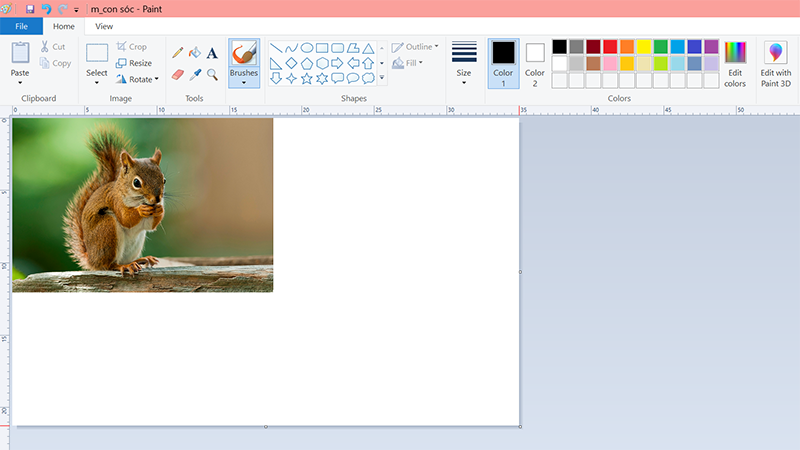
Task: Select the Eraser tool
Action: tap(177, 74)
